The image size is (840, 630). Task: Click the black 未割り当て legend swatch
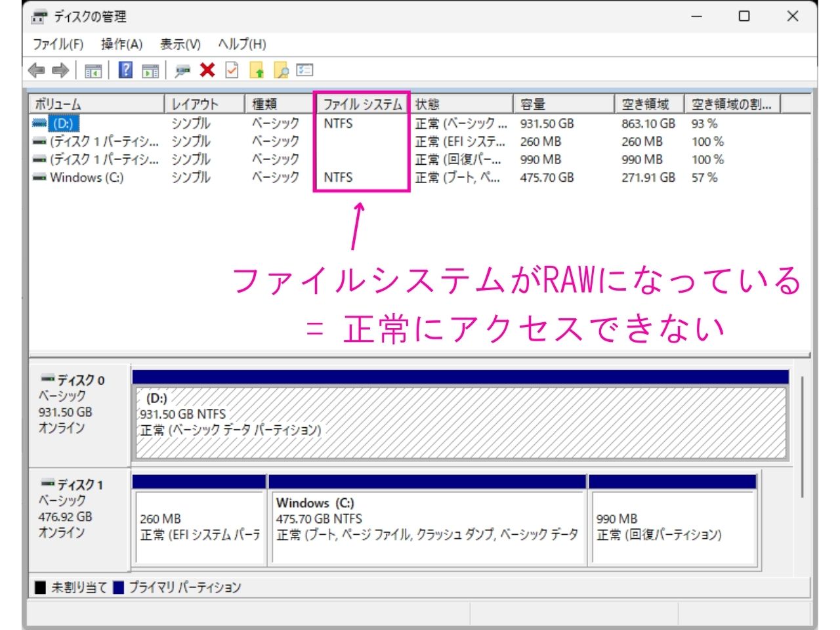pyautogui.click(x=41, y=587)
